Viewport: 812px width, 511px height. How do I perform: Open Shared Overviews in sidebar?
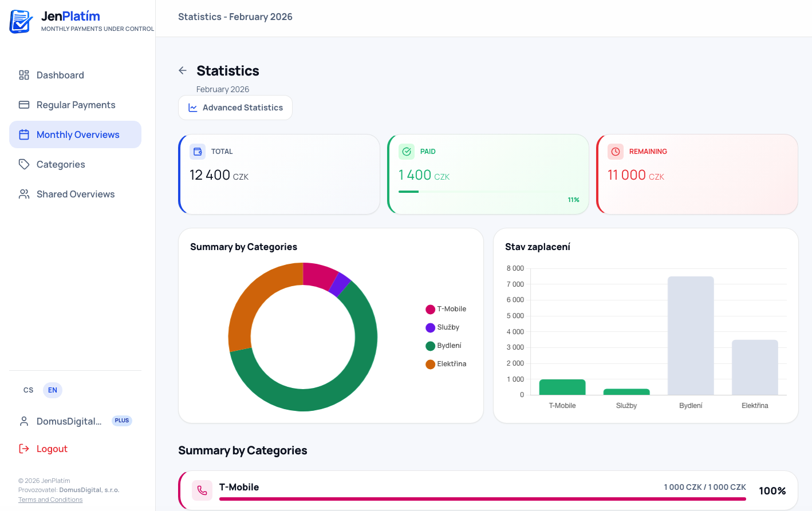[75, 194]
